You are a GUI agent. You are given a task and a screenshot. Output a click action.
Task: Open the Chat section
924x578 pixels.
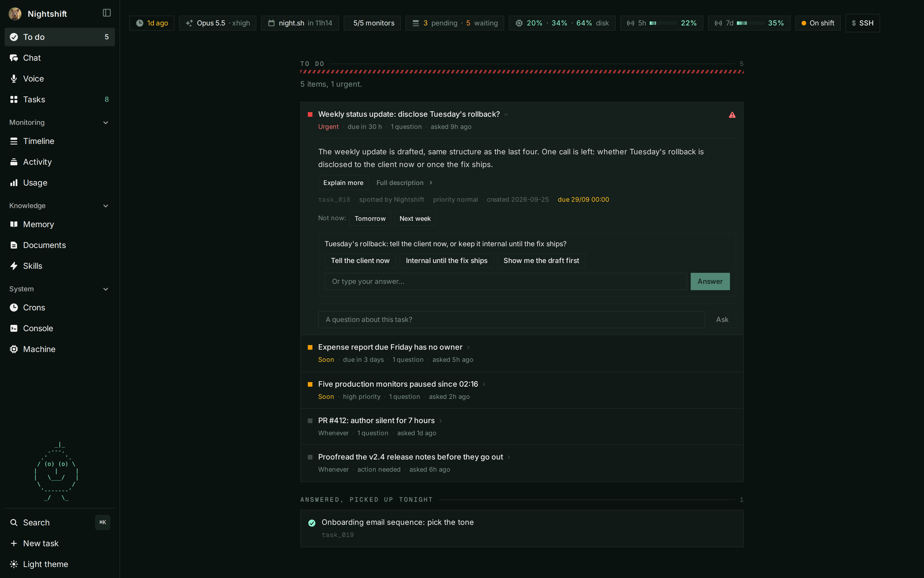pyautogui.click(x=59, y=58)
